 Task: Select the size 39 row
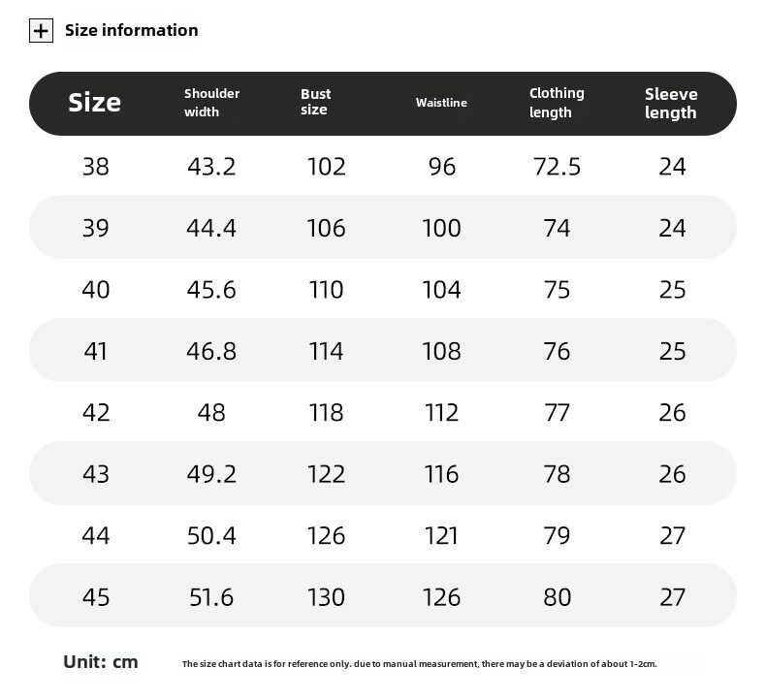click(x=96, y=228)
